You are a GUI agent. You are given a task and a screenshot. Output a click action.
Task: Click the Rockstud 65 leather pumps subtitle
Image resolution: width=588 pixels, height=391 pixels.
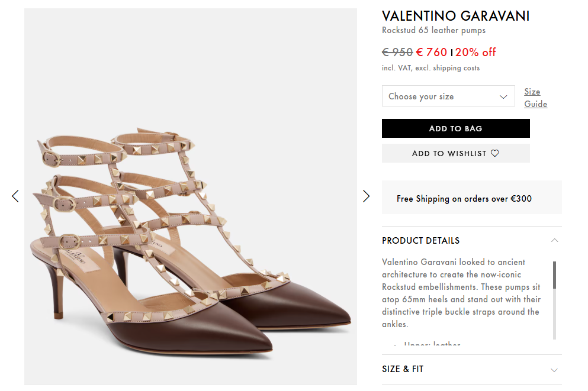433,30
